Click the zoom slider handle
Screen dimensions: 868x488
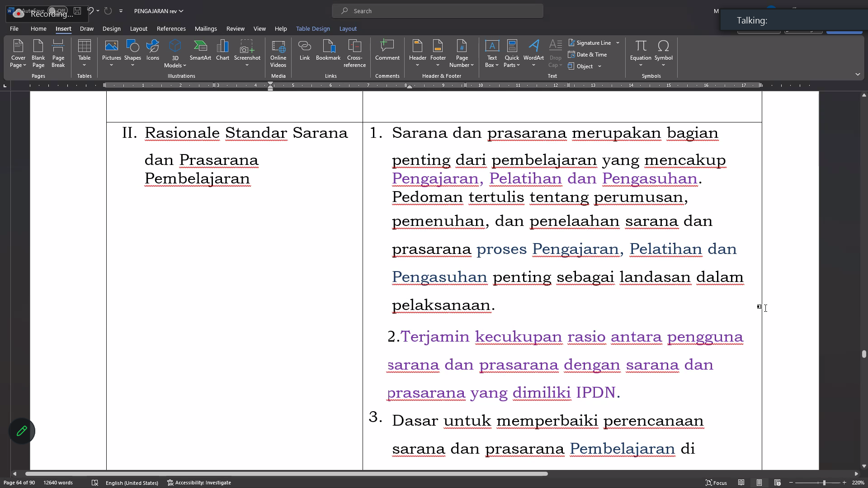coord(825,483)
